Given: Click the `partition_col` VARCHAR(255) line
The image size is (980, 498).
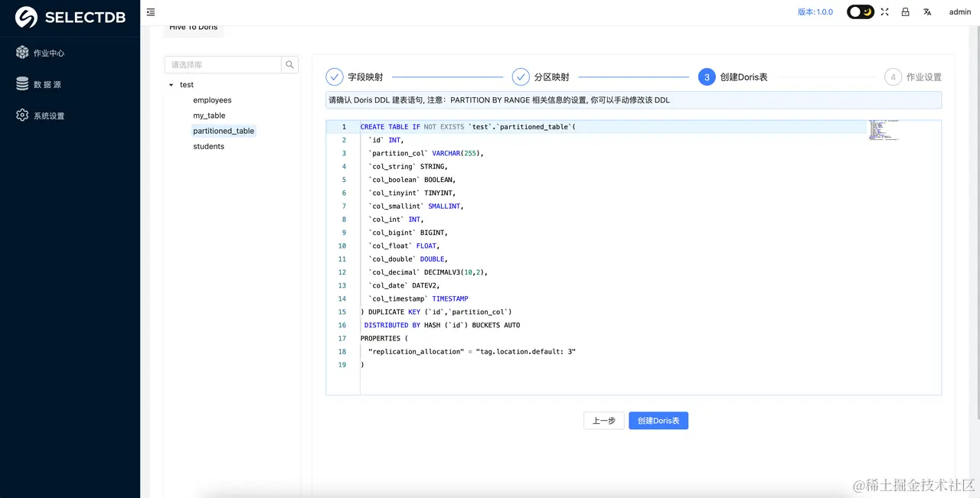Looking at the screenshot, I should (426, 153).
